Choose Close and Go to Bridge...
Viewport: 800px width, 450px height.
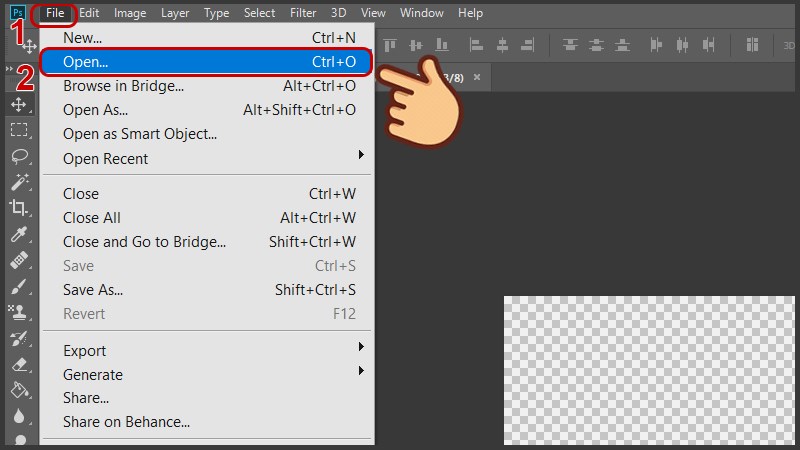206,242
